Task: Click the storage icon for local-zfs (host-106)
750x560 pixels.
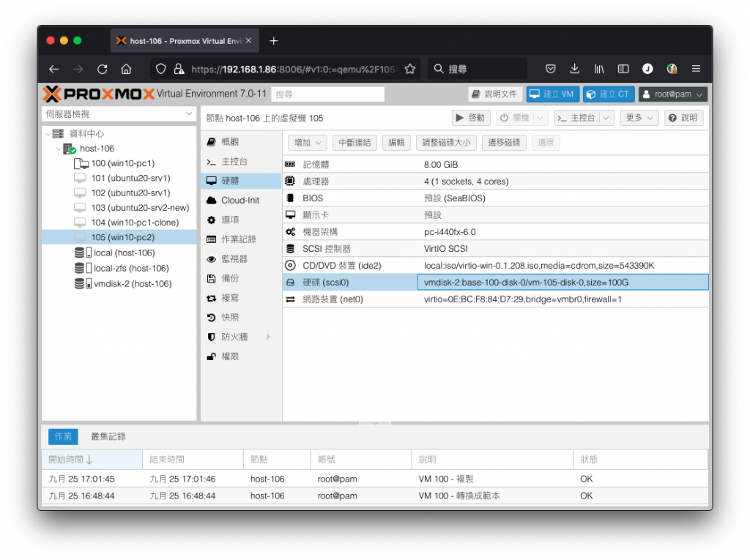Action: (x=83, y=268)
